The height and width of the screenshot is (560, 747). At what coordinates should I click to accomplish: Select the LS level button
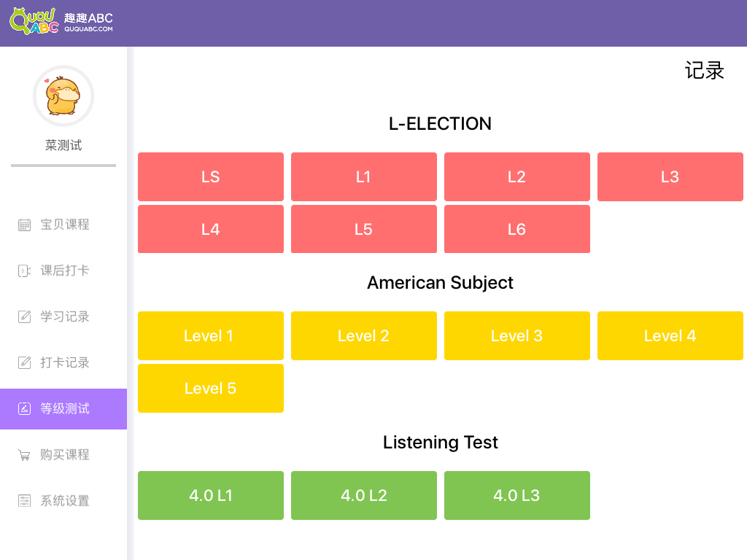211,176
